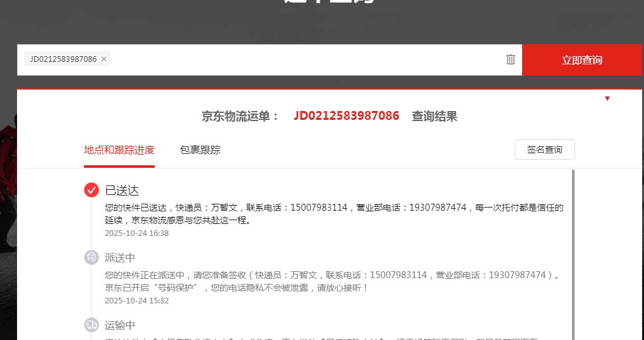Click the red waybill number JD0212583987086 heading
Viewport: 644px width, 340px height.
pyautogui.click(x=346, y=116)
